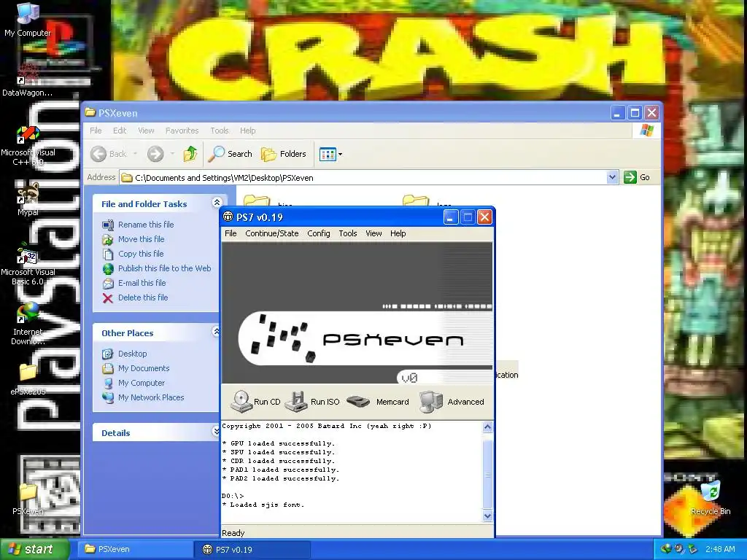Click the Explorer address path field
The image size is (747, 560).
[363, 177]
